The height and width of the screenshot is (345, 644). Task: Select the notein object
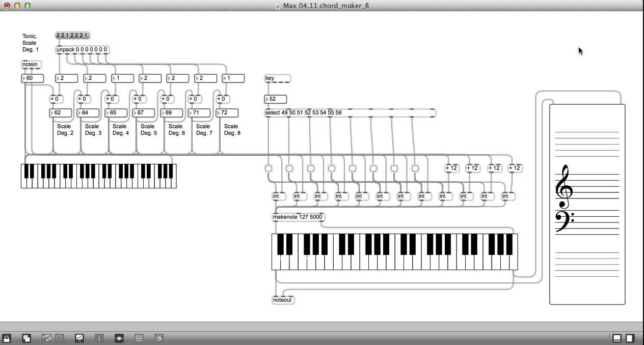31,65
